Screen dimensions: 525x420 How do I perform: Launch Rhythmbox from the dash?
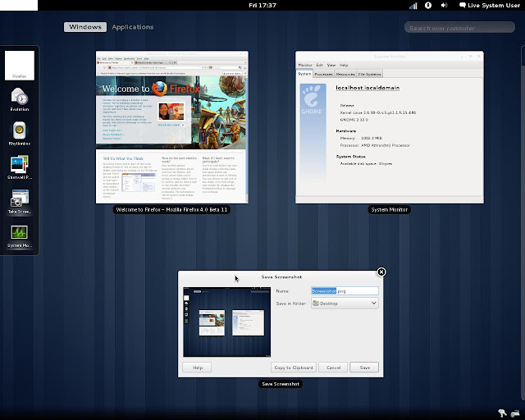click(x=20, y=130)
